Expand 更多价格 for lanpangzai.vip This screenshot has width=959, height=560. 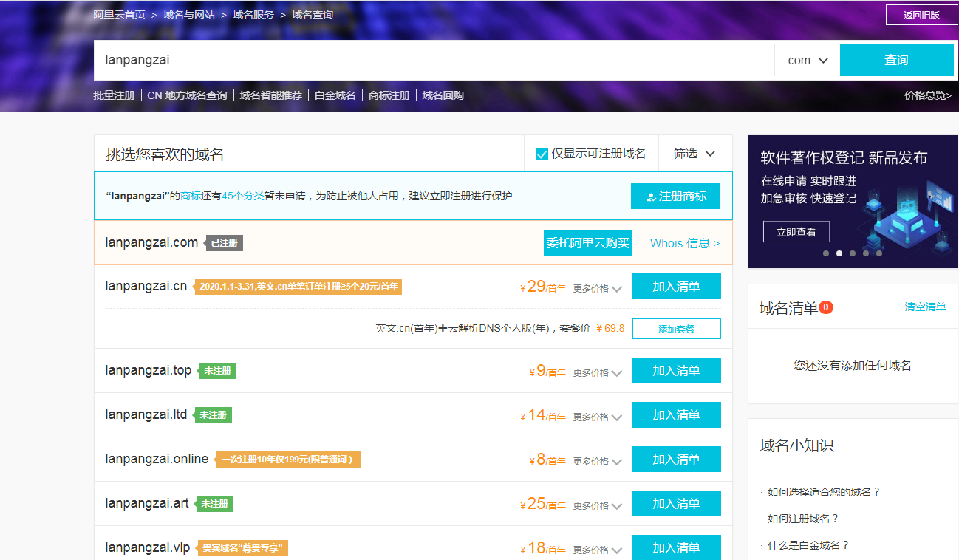pyautogui.click(x=598, y=550)
